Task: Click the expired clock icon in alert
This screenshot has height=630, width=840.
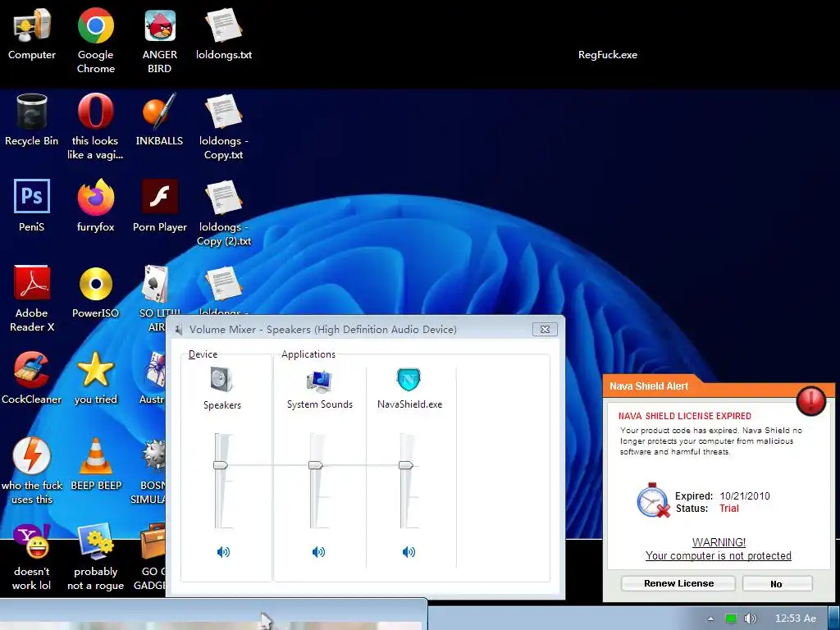Action: pos(653,500)
